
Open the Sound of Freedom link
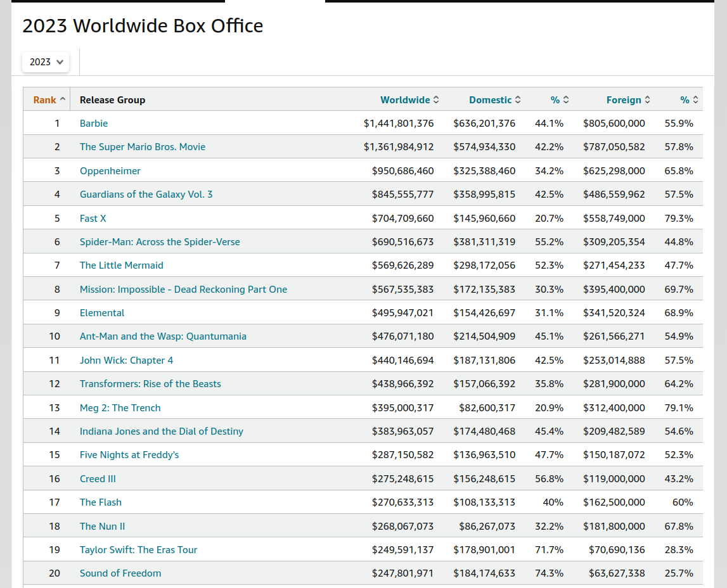pos(120,573)
